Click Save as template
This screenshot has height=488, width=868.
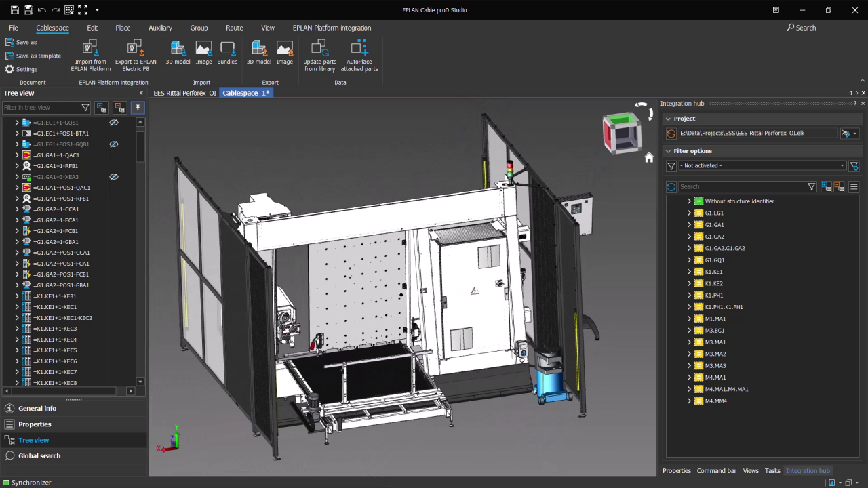37,56
